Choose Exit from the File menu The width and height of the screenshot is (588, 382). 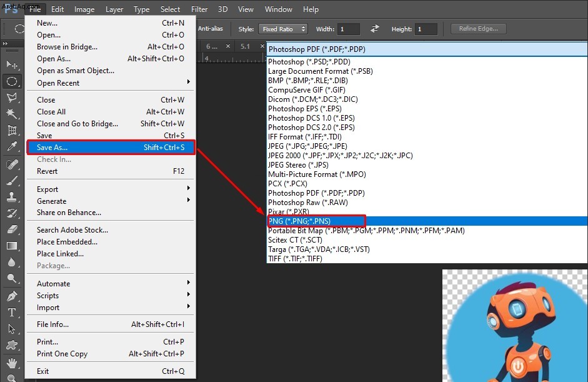tap(111, 371)
